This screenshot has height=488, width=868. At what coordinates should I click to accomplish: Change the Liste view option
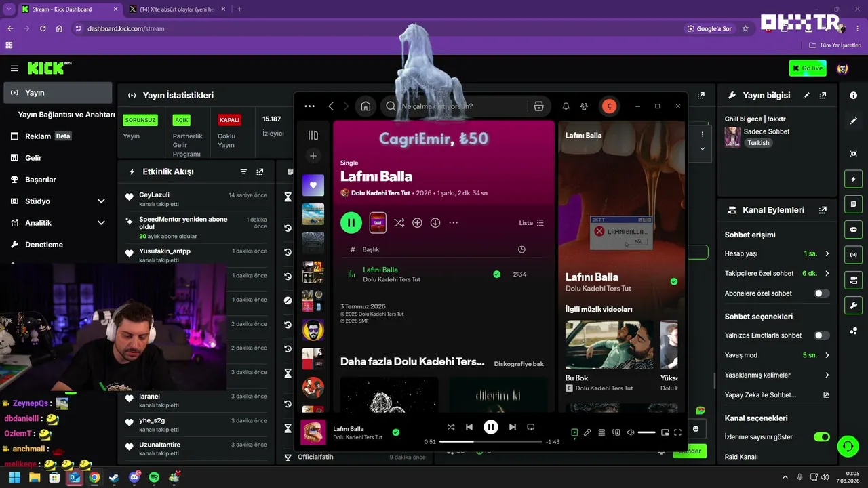tap(532, 222)
